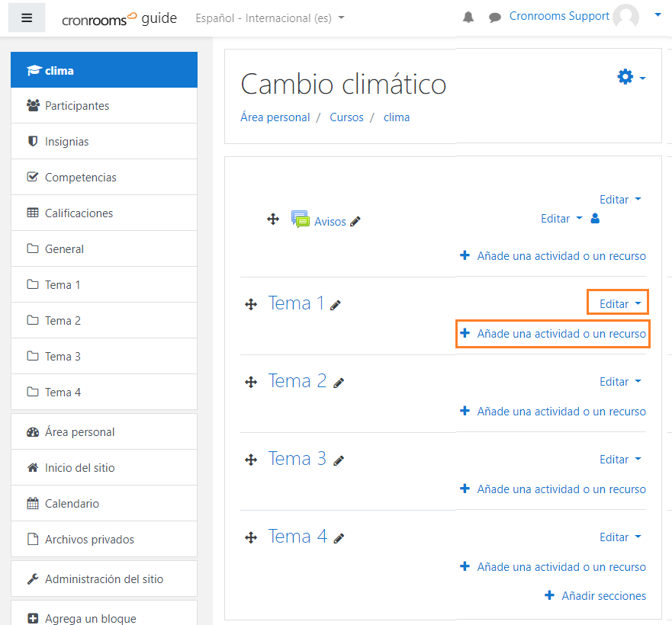Click the Calendario icon in sidebar
The image size is (672, 625).
coord(33,503)
